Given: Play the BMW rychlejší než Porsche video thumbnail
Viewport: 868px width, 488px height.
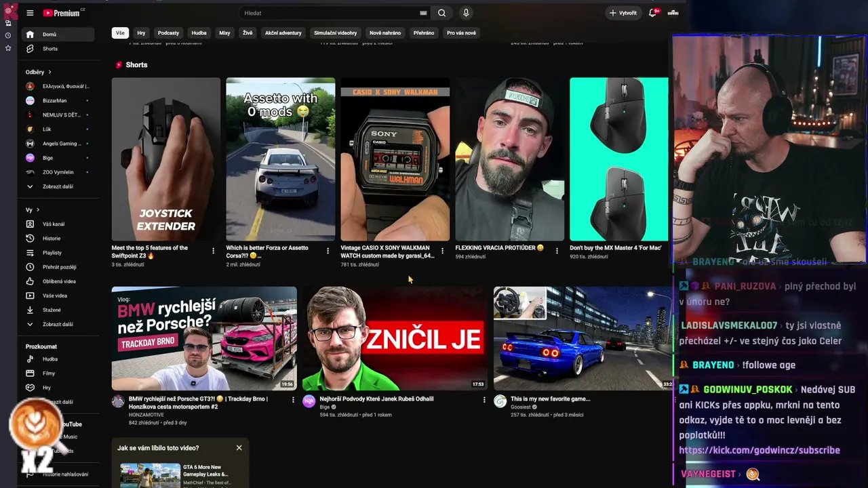Looking at the screenshot, I should coord(204,338).
